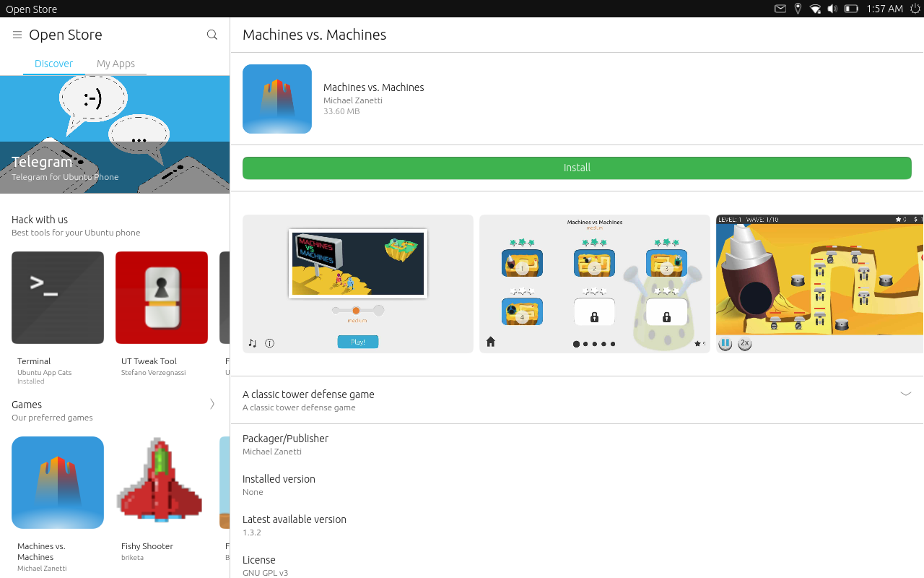Open the power session icon

[x=915, y=9]
